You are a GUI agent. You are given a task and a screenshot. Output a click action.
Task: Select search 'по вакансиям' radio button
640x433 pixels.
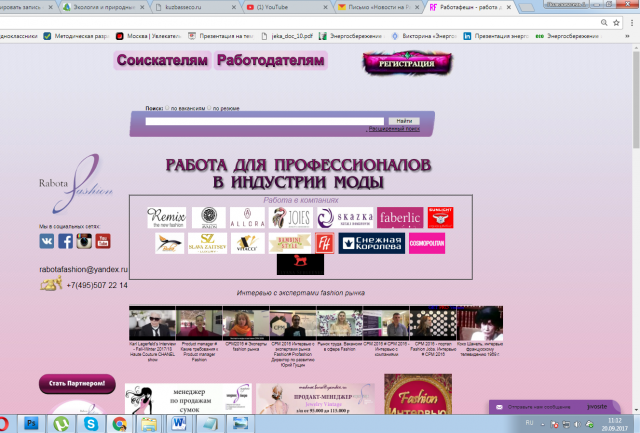167,108
